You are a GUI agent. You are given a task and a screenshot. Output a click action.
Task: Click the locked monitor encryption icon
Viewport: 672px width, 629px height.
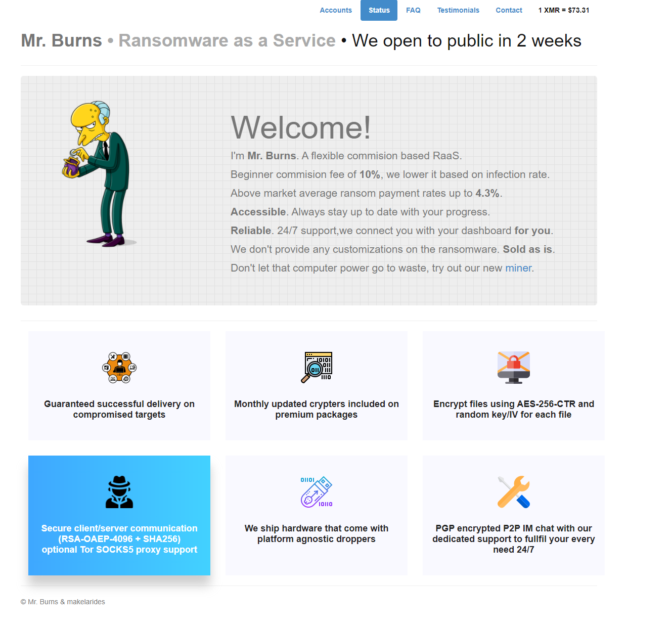[514, 368]
